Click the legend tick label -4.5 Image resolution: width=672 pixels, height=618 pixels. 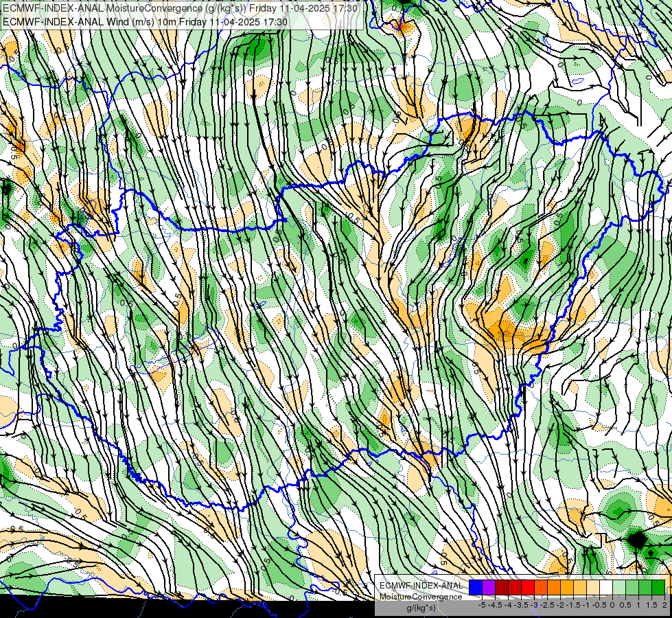495,605
